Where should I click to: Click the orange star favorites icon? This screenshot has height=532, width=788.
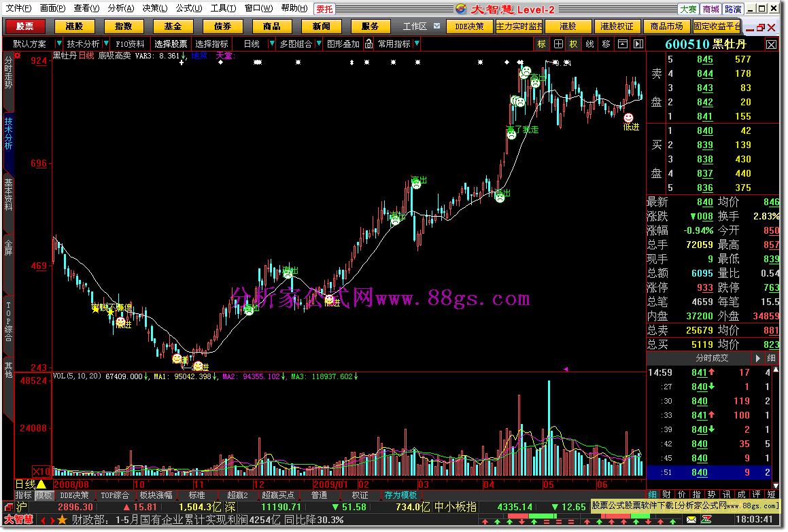click(x=63, y=520)
